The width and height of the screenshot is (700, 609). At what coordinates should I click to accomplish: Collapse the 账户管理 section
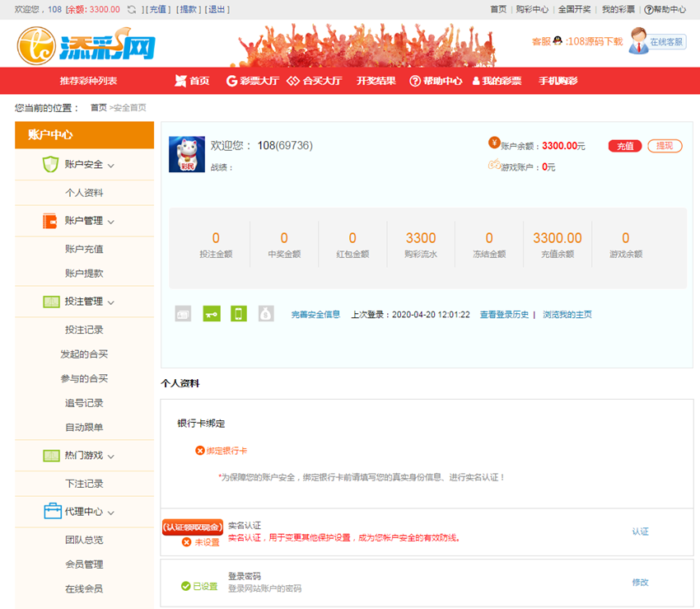(x=82, y=220)
